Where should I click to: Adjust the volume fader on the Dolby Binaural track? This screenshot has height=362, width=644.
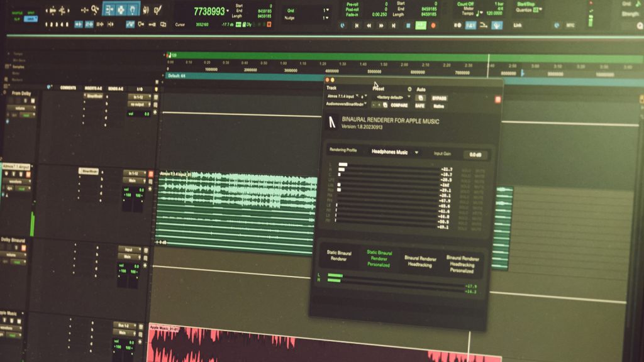pos(129,266)
